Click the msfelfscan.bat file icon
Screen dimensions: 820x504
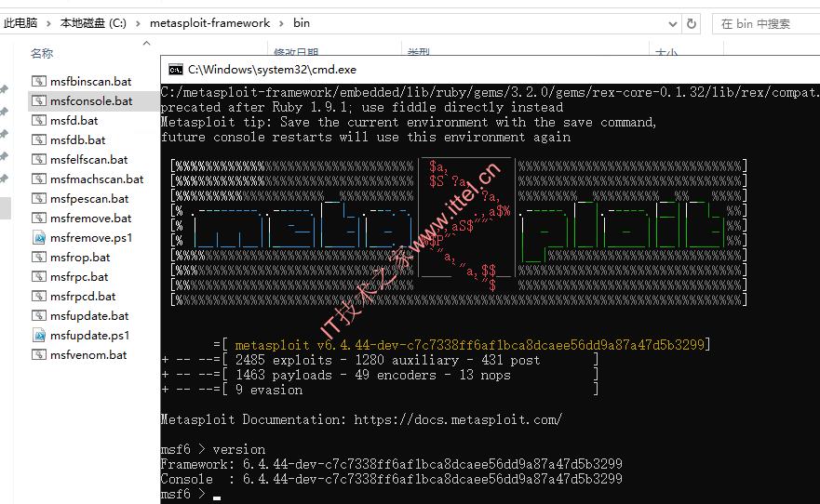39,159
